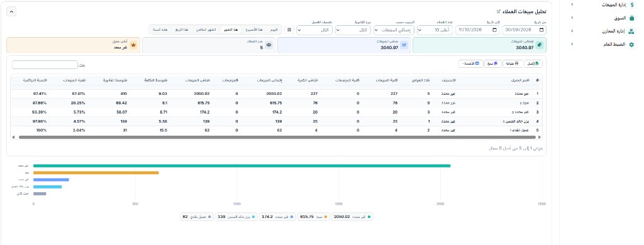644x245 pixels.
Task: Open the الأعمدة columns button
Action: point(470,63)
